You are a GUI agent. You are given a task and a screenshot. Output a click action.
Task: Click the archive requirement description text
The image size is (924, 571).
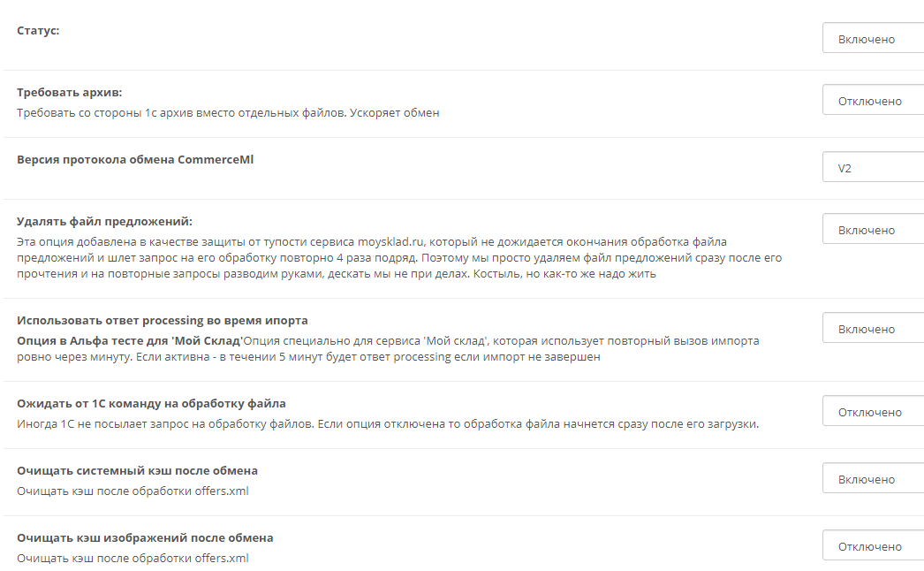(228, 112)
